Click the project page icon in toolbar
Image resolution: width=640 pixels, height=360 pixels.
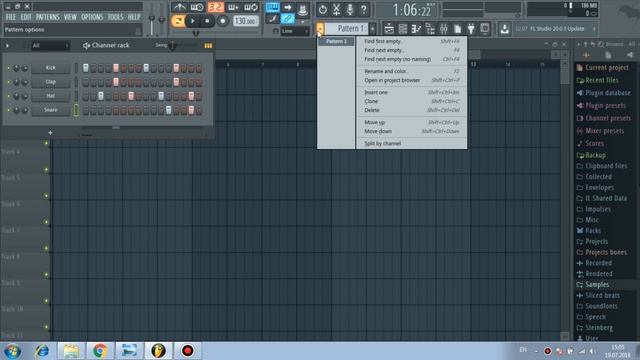click(458, 29)
